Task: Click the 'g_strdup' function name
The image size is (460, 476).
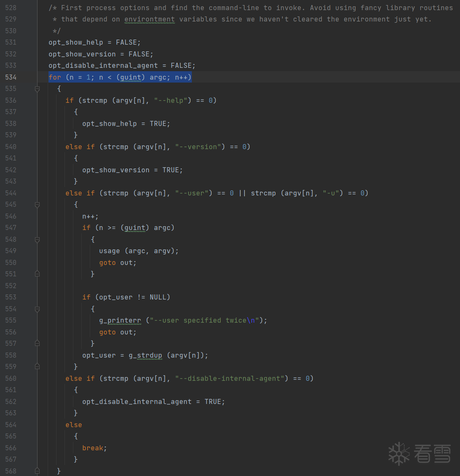Action: pyautogui.click(x=145, y=356)
